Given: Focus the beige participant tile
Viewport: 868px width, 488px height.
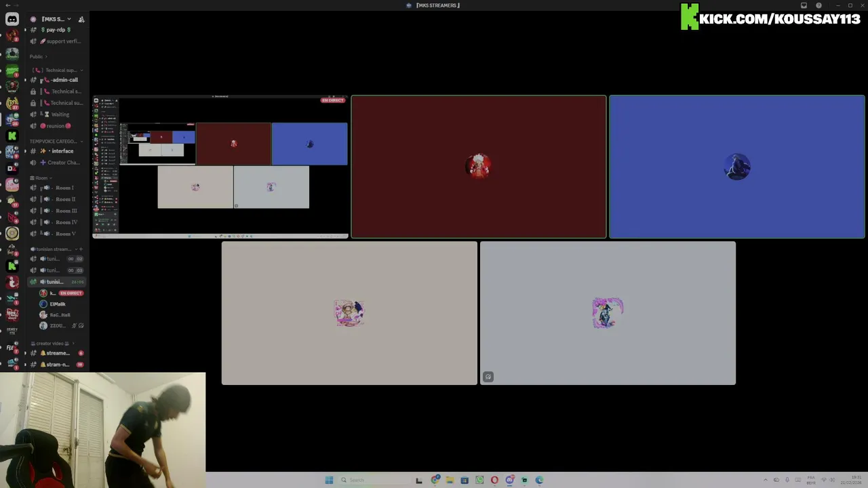Looking at the screenshot, I should (349, 313).
